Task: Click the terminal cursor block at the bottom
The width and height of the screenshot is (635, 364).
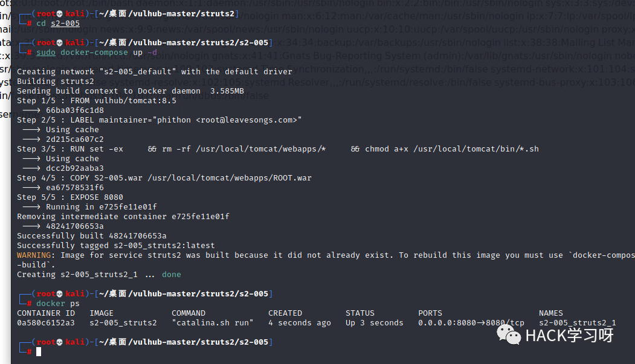Action: [39, 352]
